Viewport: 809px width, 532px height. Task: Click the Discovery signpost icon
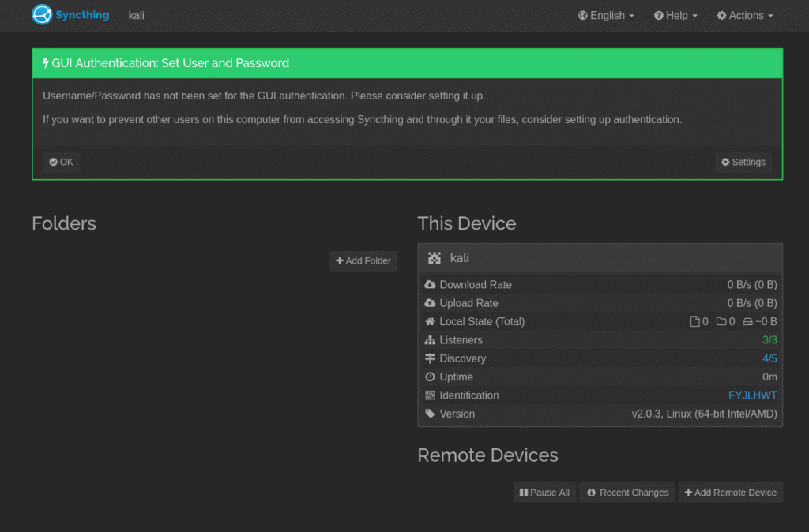(x=430, y=358)
